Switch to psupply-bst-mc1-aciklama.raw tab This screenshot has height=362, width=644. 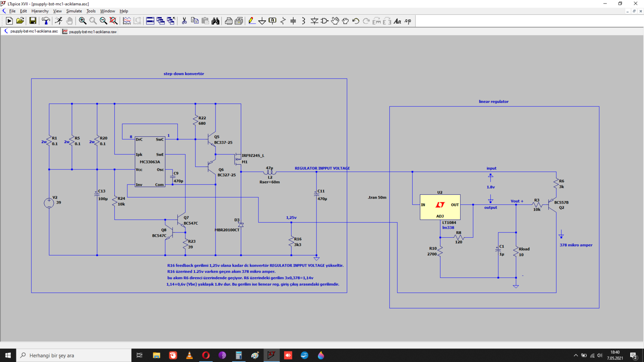click(x=89, y=32)
